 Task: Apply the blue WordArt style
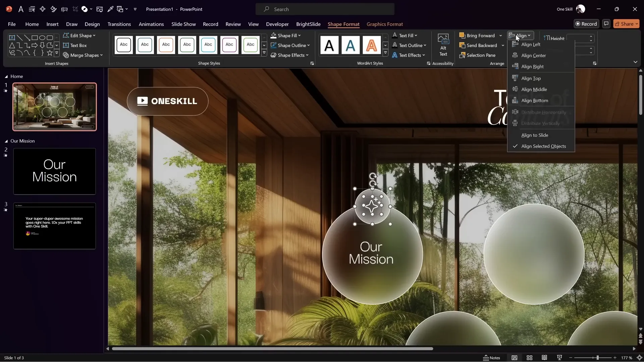click(350, 45)
